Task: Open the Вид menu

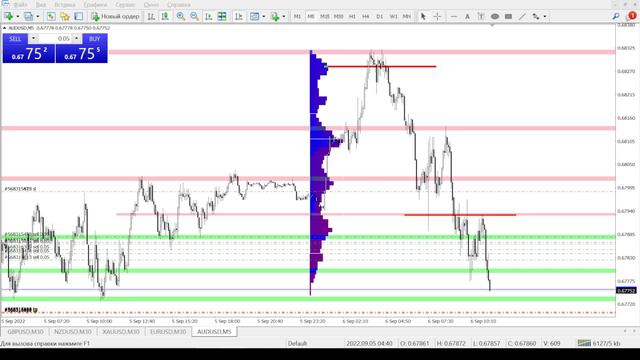Action: click(41, 4)
